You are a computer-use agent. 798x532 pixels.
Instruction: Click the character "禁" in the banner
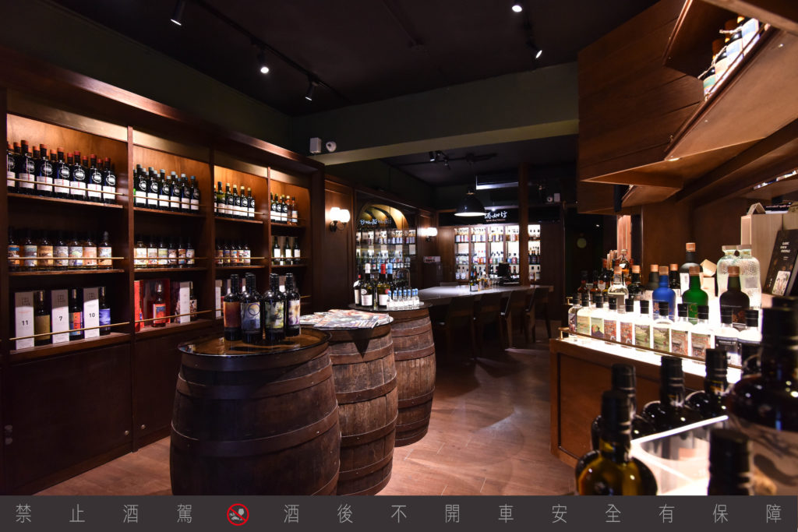coord(23,513)
